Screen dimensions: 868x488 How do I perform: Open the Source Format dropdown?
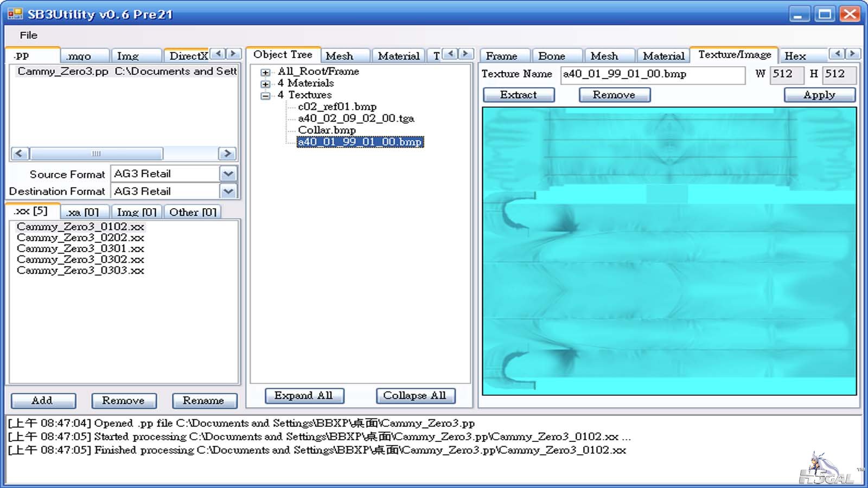(228, 174)
